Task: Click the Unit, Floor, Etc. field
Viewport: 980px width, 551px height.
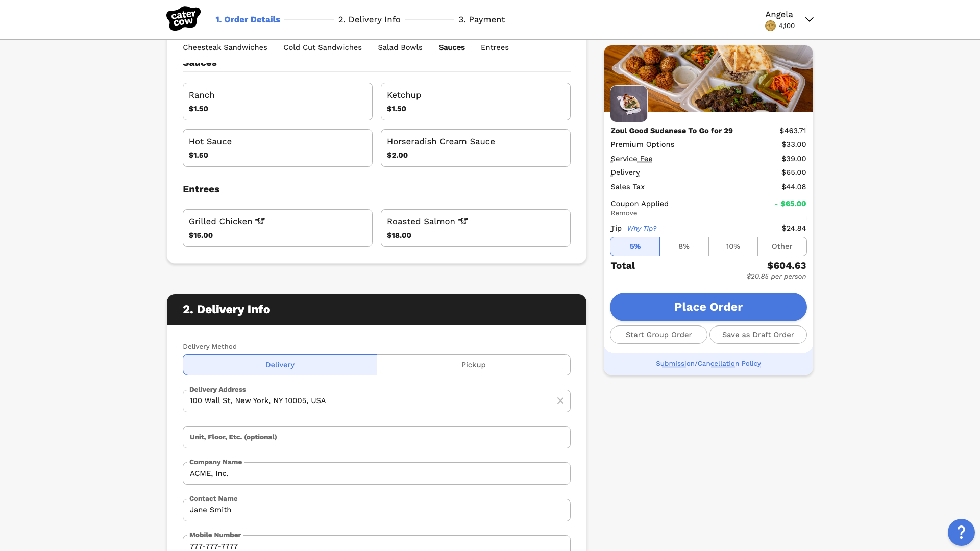Action: (377, 437)
